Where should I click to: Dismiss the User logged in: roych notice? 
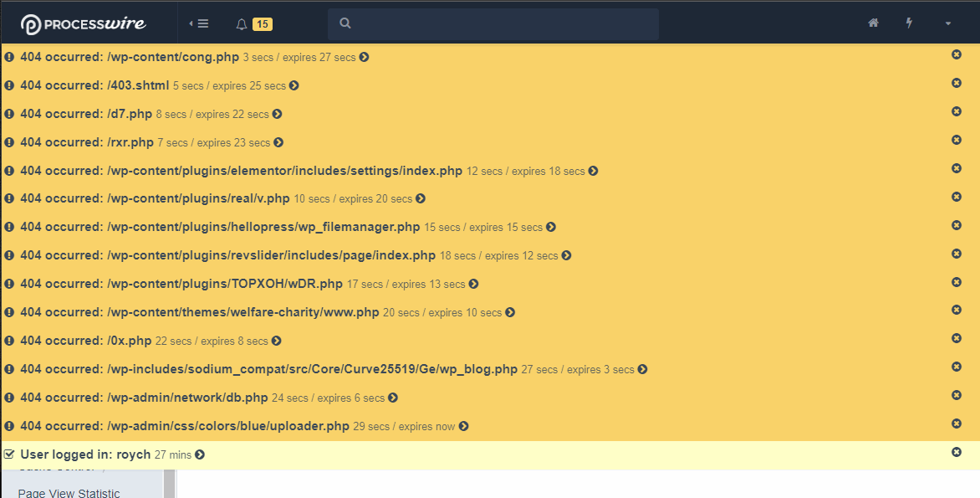pos(957,452)
